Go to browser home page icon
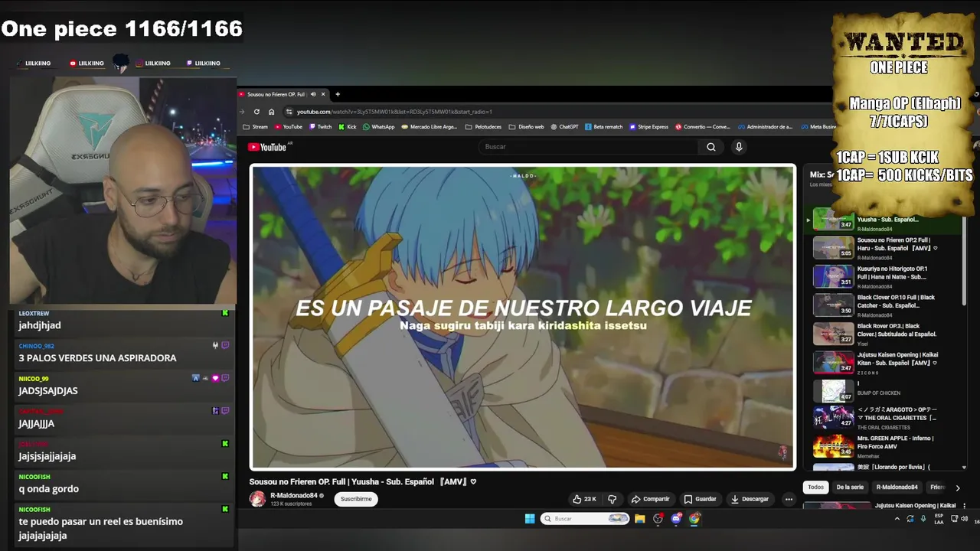Viewport: 980px width, 551px height. coord(271,112)
